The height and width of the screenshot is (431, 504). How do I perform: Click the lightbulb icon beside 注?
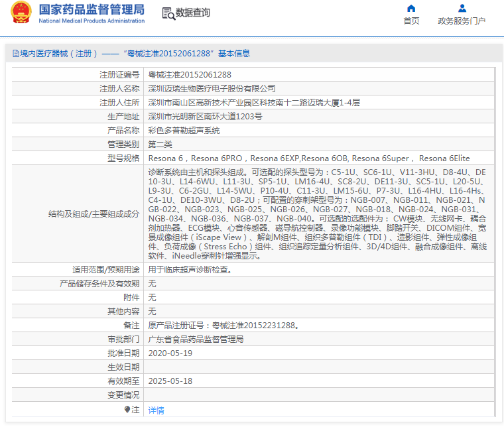pyautogui.click(x=127, y=409)
